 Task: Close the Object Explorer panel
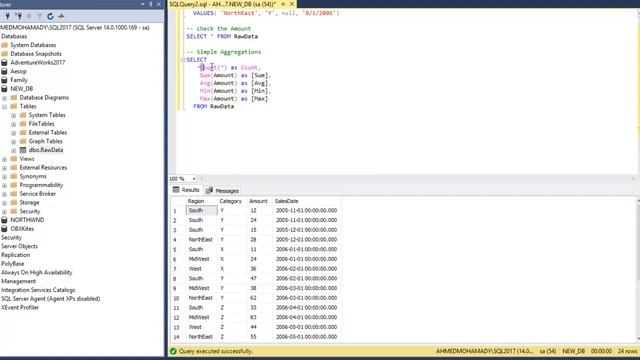pos(159,4)
